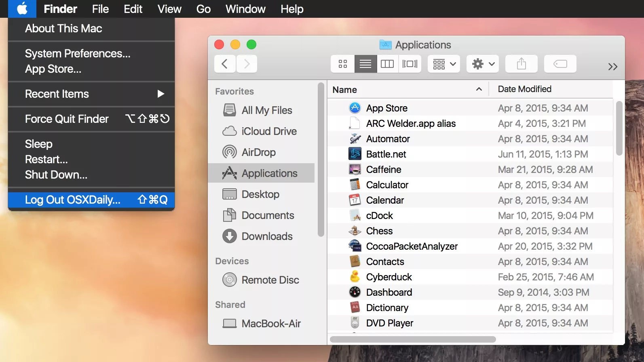Open the File menu
Viewport: 644px width, 362px height.
100,9
